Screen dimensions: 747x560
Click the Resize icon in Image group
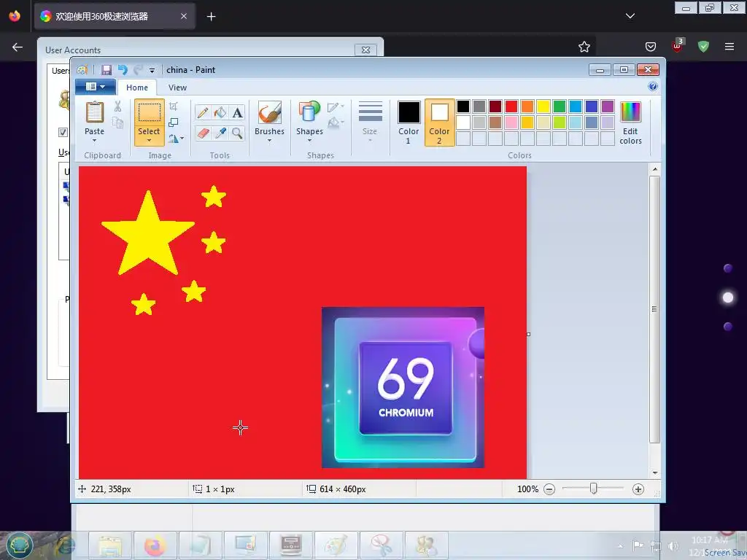coord(174,122)
